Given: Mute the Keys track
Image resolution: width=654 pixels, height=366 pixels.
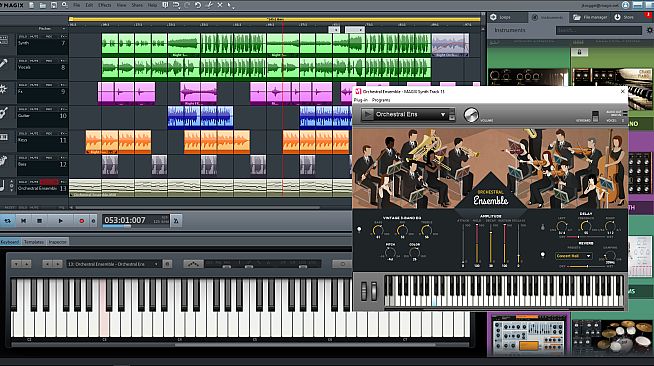Looking at the screenshot, I should pos(34,133).
